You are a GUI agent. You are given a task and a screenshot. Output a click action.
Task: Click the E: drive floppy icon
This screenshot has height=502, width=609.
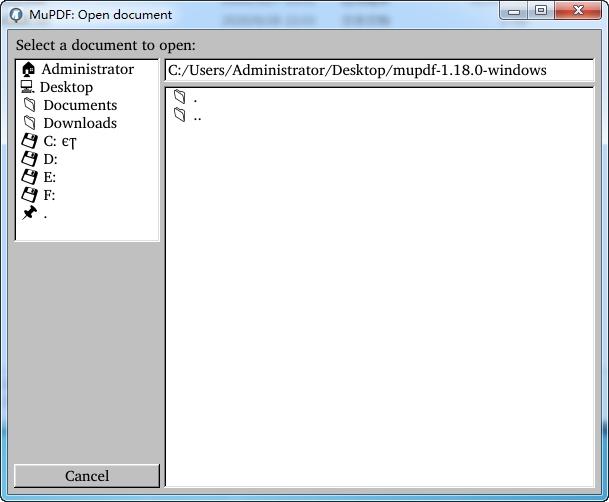(30, 176)
